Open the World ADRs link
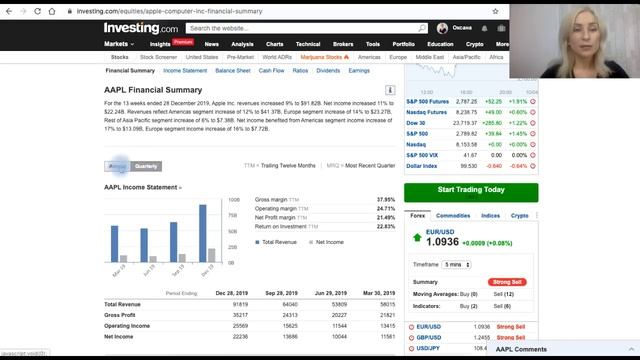Image resolution: width=640 pixels, height=360 pixels. click(277, 57)
